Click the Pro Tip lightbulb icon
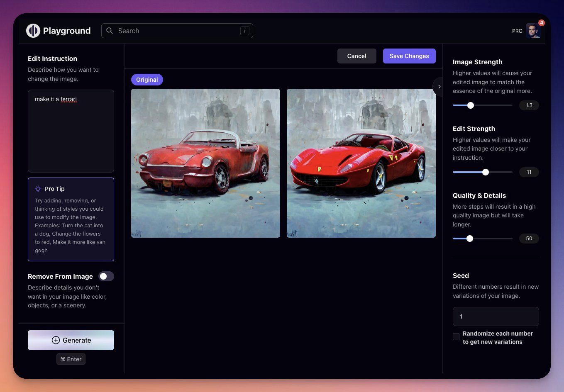 pyautogui.click(x=39, y=188)
